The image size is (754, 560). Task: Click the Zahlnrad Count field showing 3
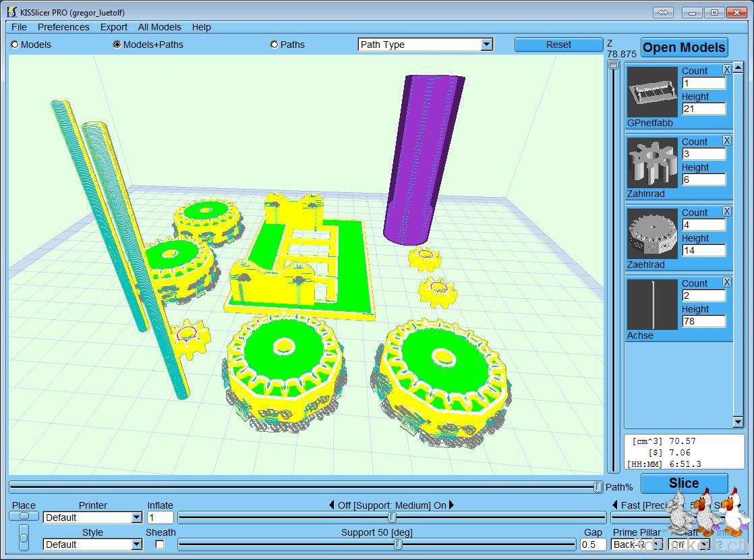(703, 154)
